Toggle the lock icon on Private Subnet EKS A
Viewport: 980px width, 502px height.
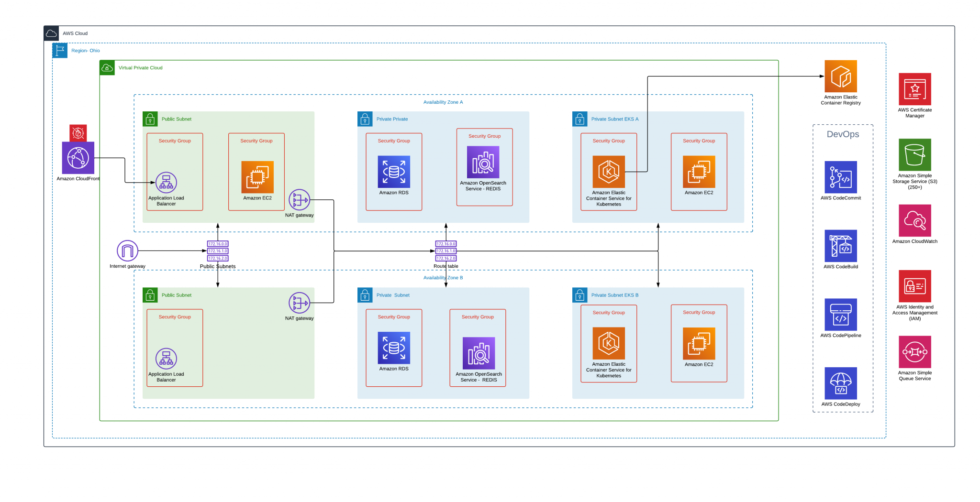pos(579,119)
